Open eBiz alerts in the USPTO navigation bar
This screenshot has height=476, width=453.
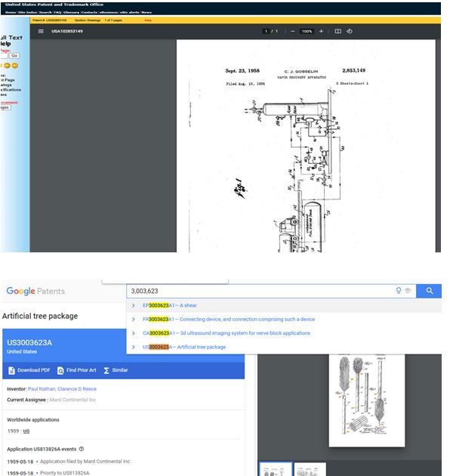[130, 12]
